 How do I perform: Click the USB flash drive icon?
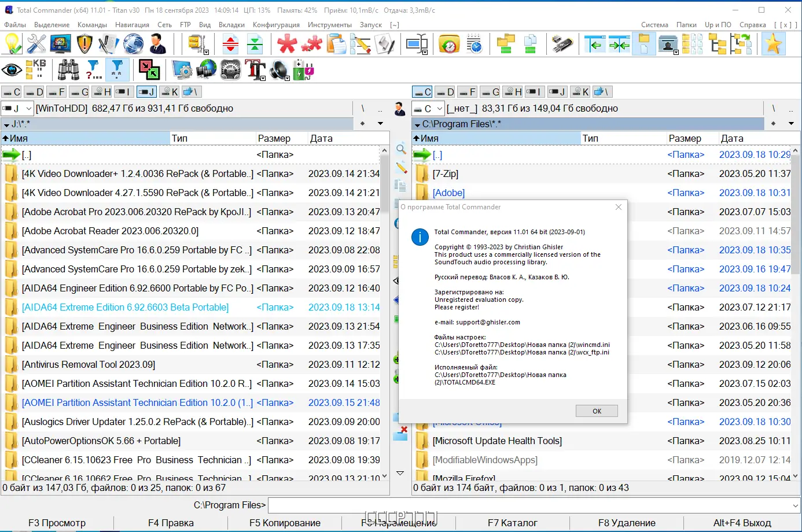[562, 44]
